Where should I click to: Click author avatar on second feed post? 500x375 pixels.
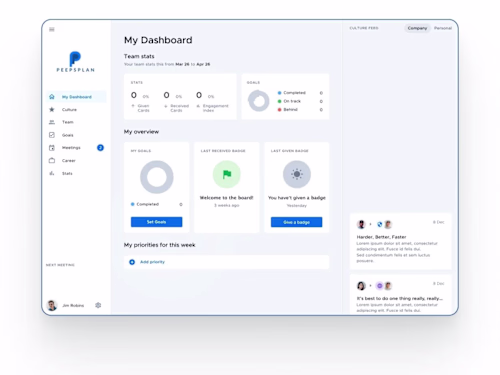pyautogui.click(x=361, y=286)
